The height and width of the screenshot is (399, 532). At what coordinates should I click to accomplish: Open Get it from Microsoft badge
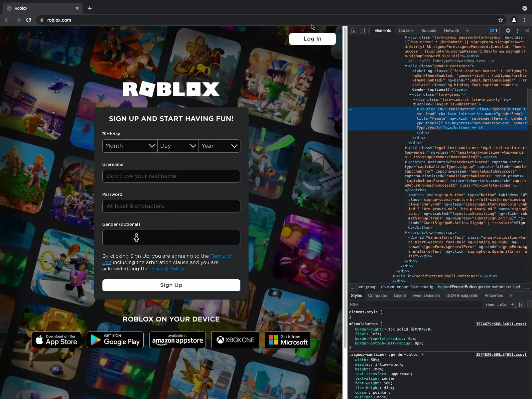click(x=288, y=340)
